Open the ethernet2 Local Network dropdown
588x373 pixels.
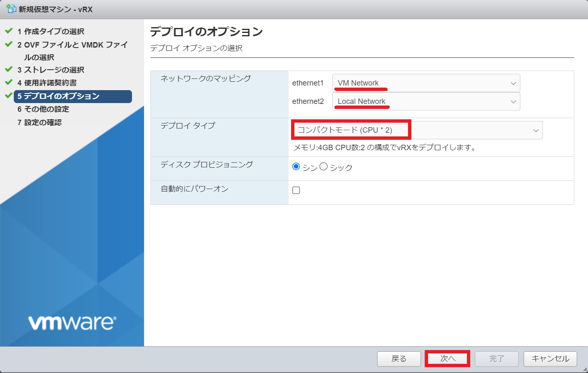tap(426, 101)
